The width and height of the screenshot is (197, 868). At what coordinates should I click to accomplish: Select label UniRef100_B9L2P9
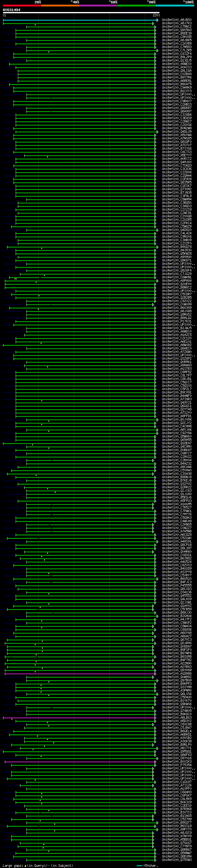pyautogui.click(x=177, y=57)
